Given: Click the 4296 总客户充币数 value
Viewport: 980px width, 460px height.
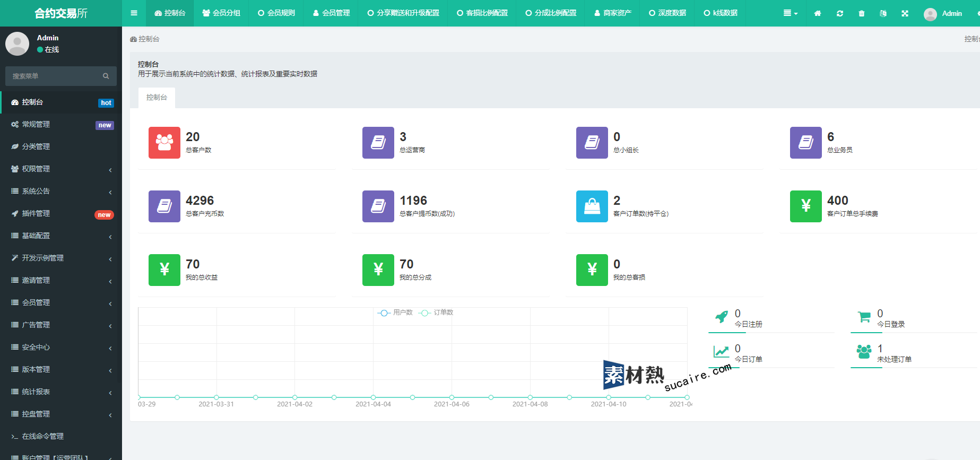Looking at the screenshot, I should (200, 201).
